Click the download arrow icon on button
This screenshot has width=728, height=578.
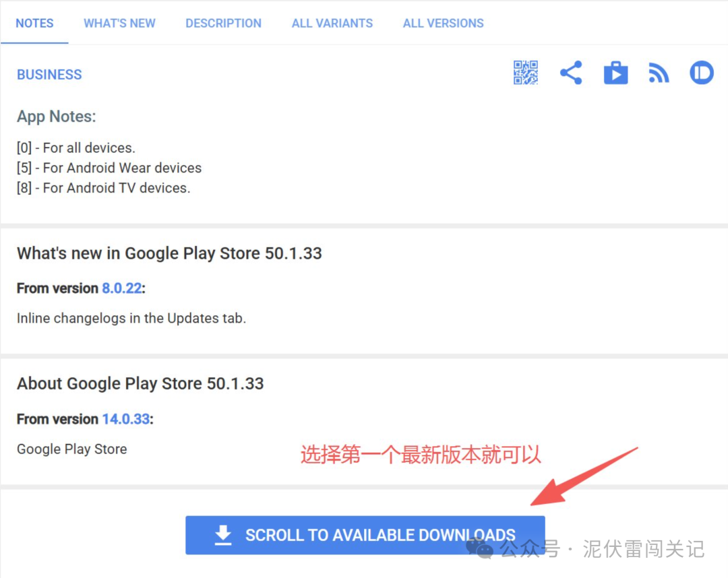(x=223, y=535)
